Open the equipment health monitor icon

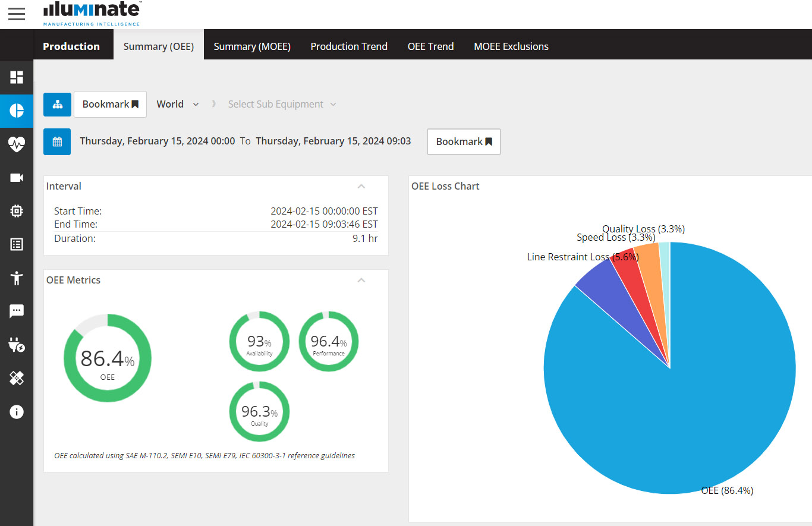coord(17,144)
